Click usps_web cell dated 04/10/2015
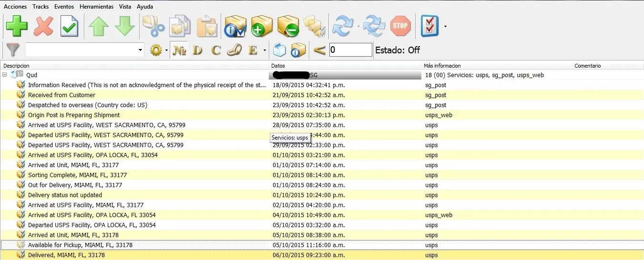Viewport: 644px width, 260px height. 439,215
